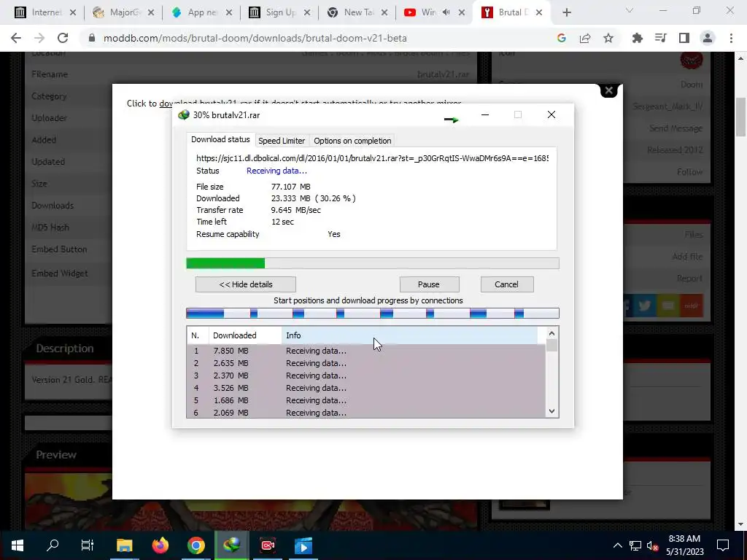Mute the YouTube tab speaker icon
747x560 pixels.
point(446,12)
